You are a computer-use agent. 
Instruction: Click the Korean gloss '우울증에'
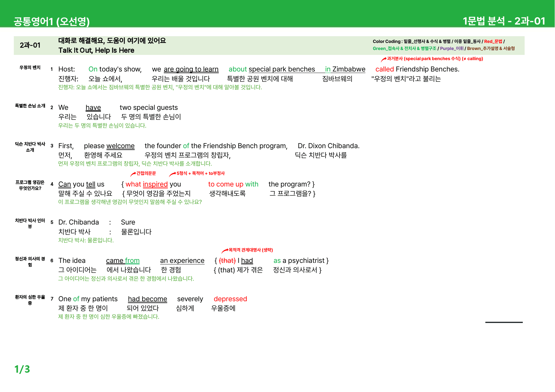click(223, 308)
